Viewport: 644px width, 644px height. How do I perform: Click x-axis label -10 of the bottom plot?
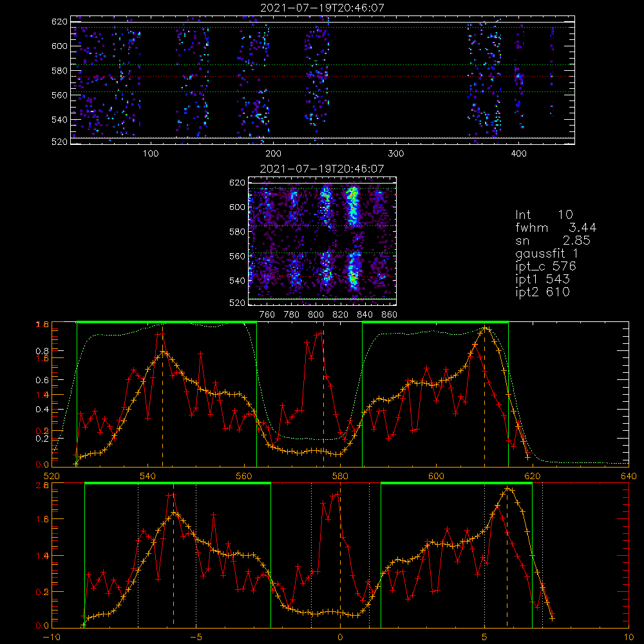[52, 637]
